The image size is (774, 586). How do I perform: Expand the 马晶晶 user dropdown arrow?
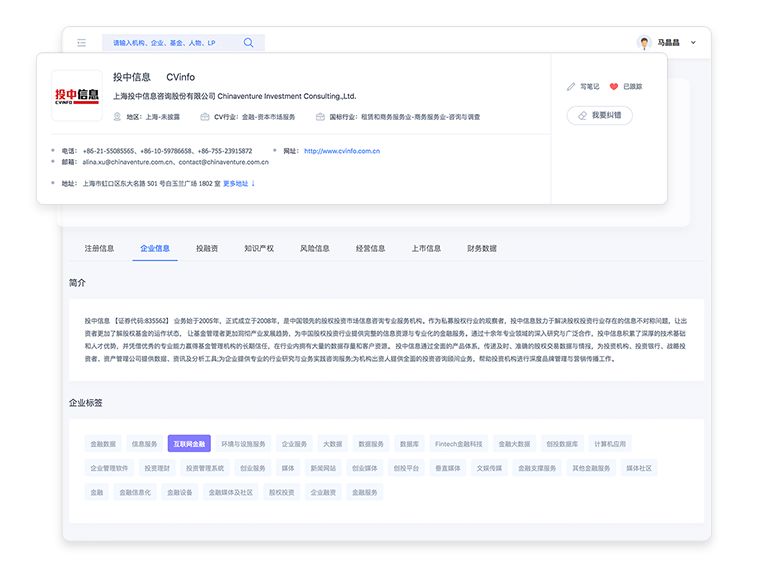693,43
